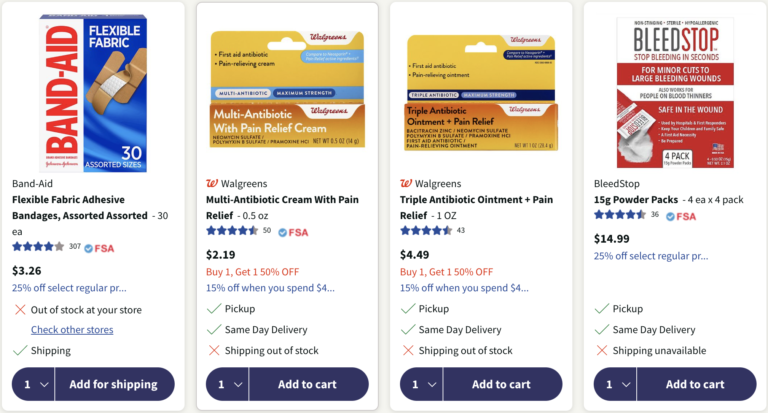
Task: Open the BleedStop product image
Action: click(675, 93)
